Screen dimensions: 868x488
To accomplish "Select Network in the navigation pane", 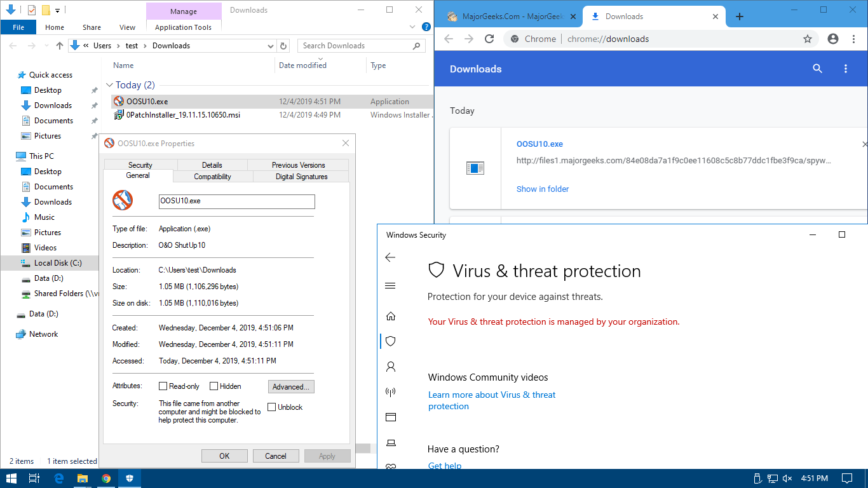I will click(43, 334).
